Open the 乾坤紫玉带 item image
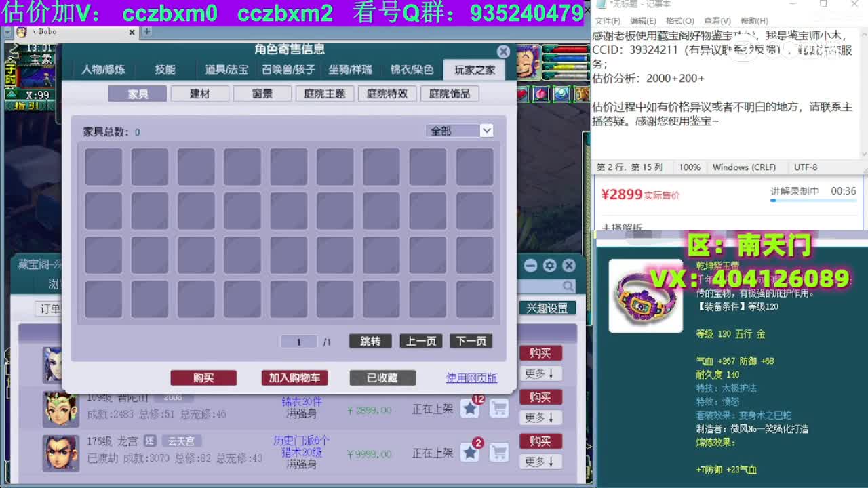Image resolution: width=868 pixels, height=488 pixels. (646, 296)
